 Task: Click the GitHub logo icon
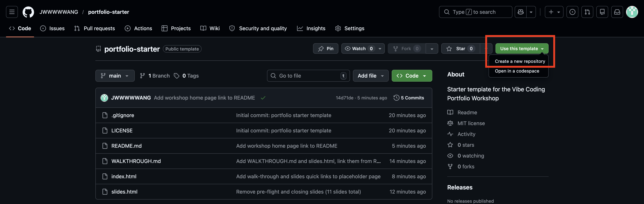28,12
